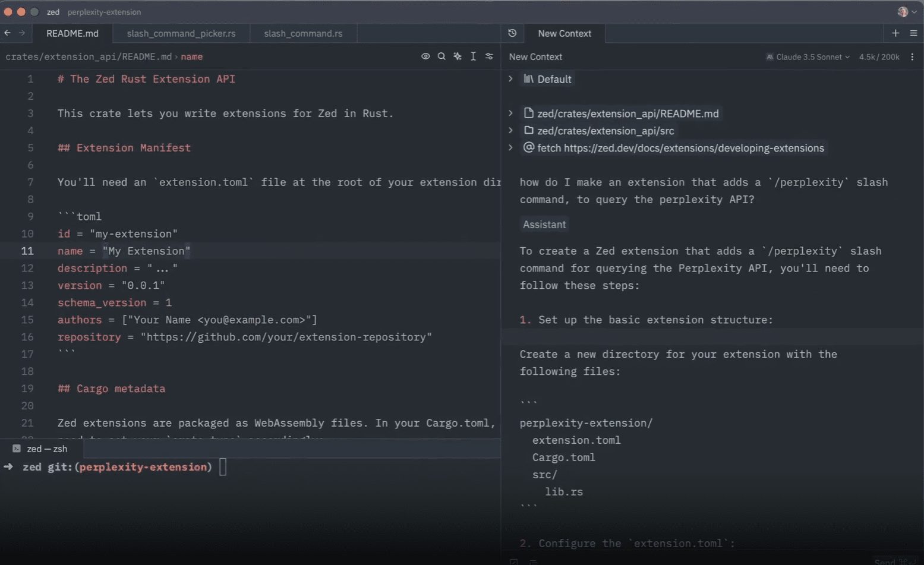Screen dimensions: 924x565
Task: Click the 'Cargo.toml' line in assistant output
Action: pos(563,457)
